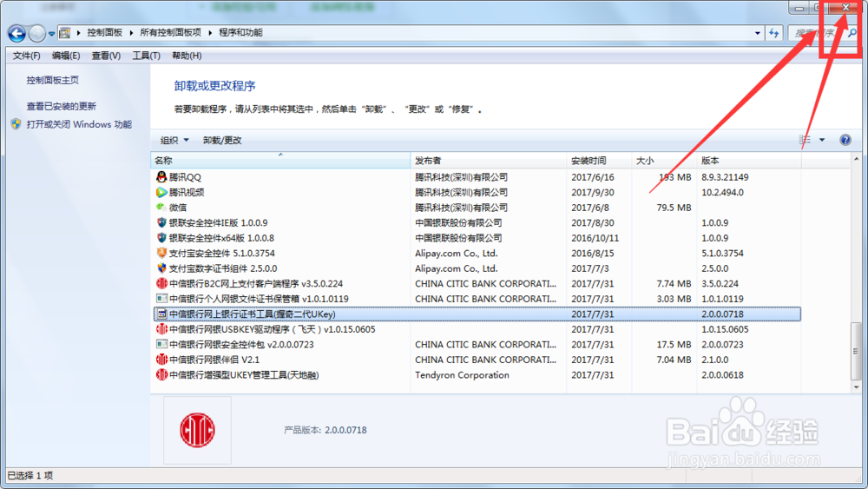
Task: Click icon of 中信银行网银伴侣 V2.1
Action: pyautogui.click(x=161, y=360)
